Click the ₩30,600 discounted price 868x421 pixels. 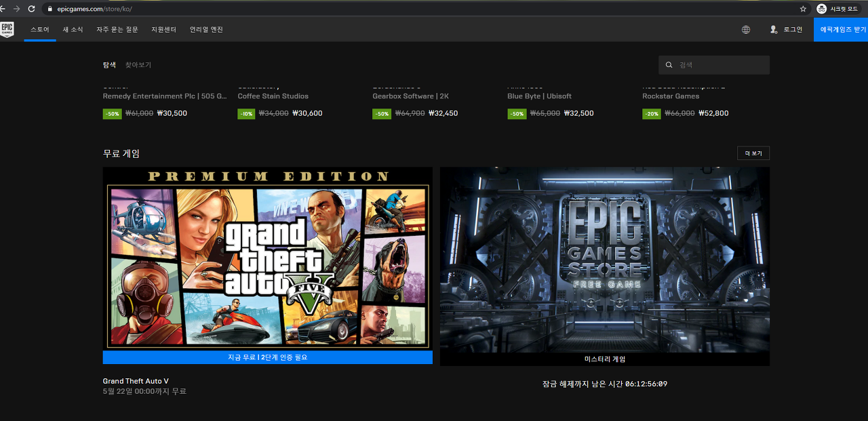point(307,114)
